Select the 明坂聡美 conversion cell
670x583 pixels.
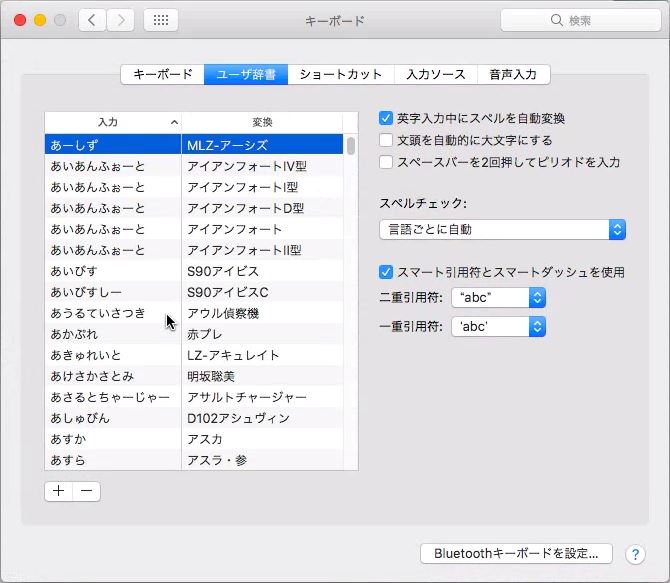click(262, 376)
